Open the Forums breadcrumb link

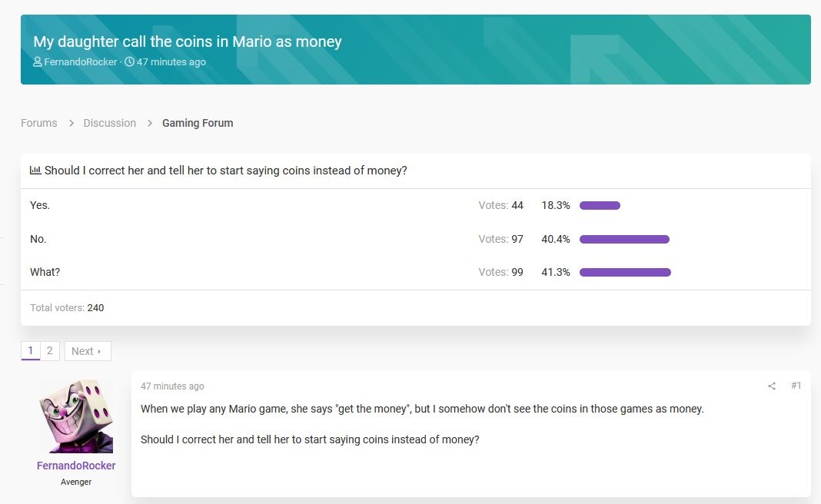39,123
